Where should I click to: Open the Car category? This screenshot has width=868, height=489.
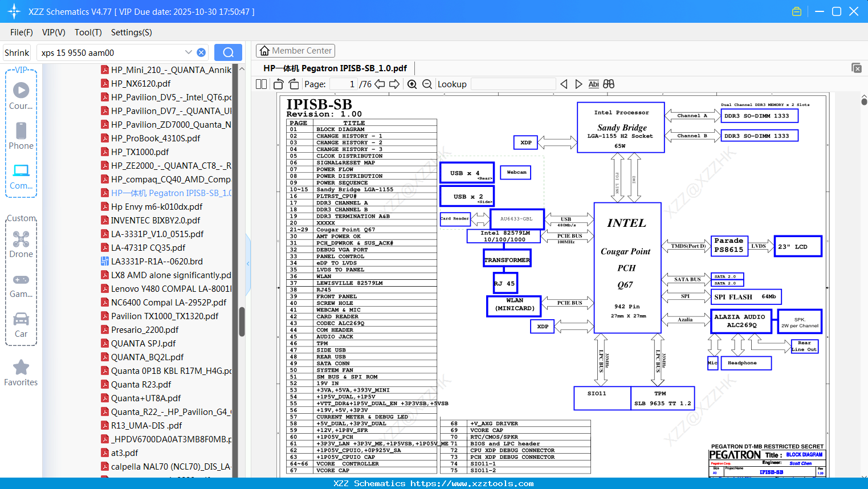(21, 324)
